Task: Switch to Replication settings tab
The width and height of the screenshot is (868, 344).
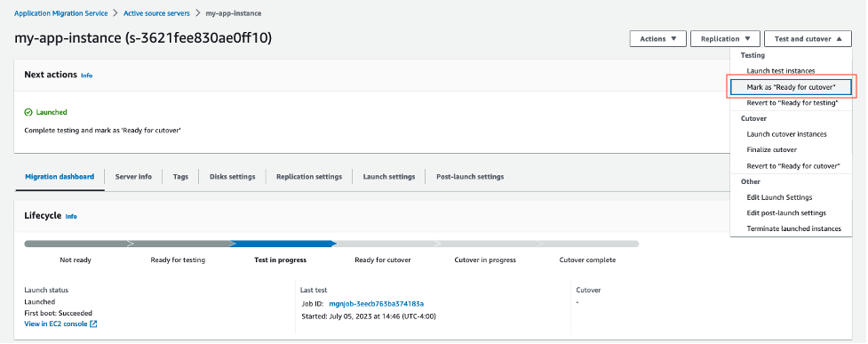Action: (309, 177)
